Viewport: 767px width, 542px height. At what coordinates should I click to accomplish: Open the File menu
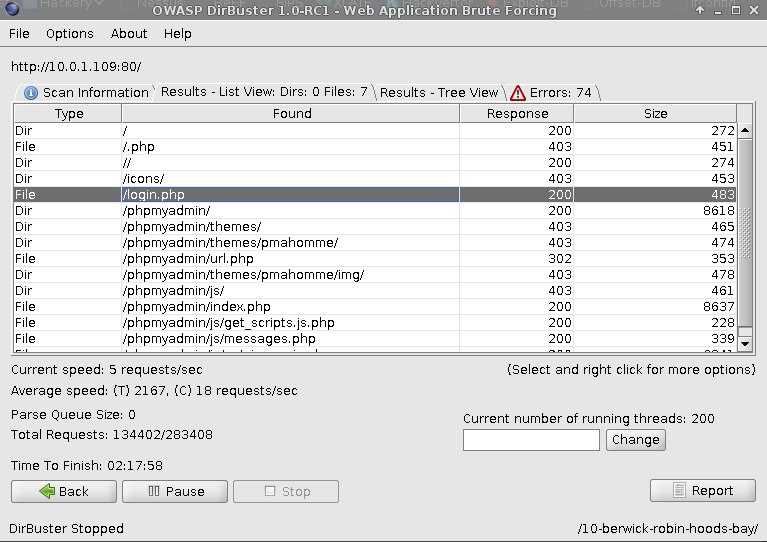pyautogui.click(x=19, y=33)
